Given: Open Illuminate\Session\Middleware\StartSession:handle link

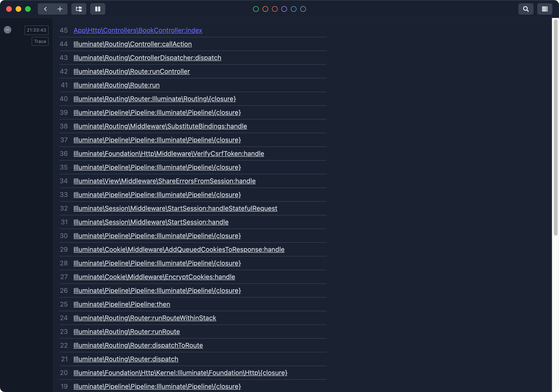Looking at the screenshot, I should pos(151,222).
